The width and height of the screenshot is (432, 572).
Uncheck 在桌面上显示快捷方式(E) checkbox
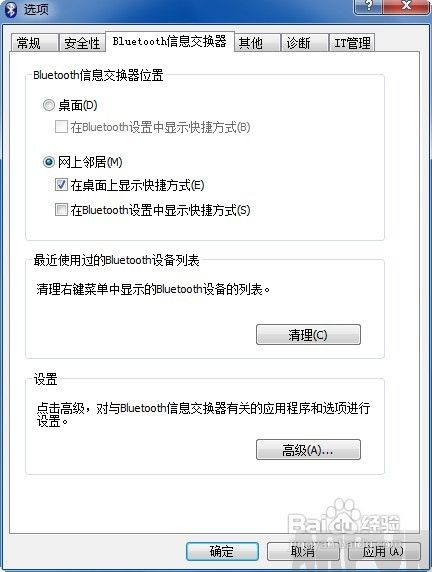pyautogui.click(x=61, y=185)
